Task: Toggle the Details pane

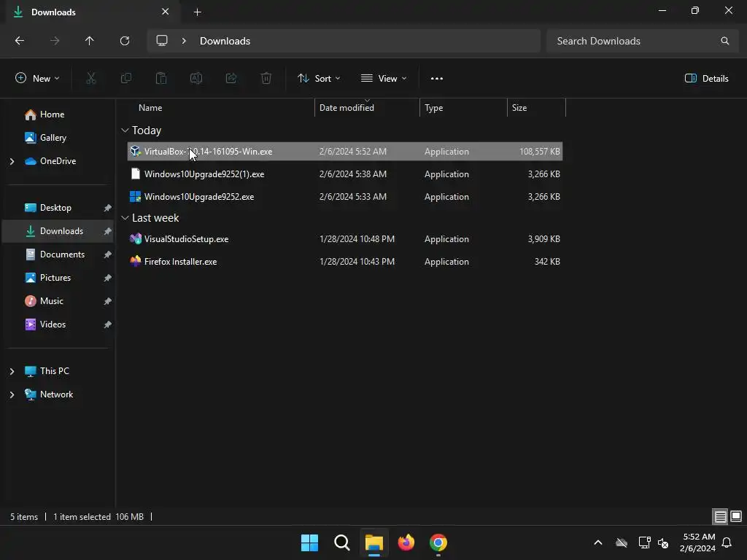Action: [x=706, y=78]
